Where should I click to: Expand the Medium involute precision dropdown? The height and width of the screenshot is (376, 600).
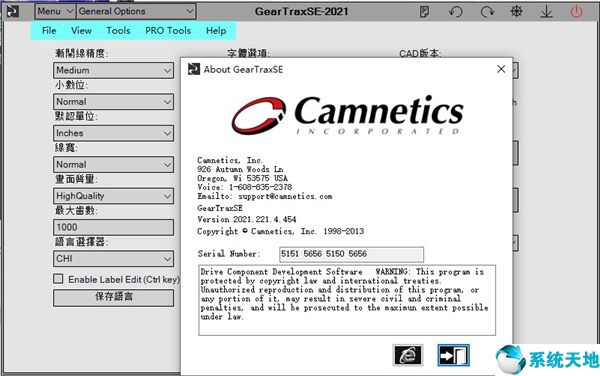(x=113, y=70)
